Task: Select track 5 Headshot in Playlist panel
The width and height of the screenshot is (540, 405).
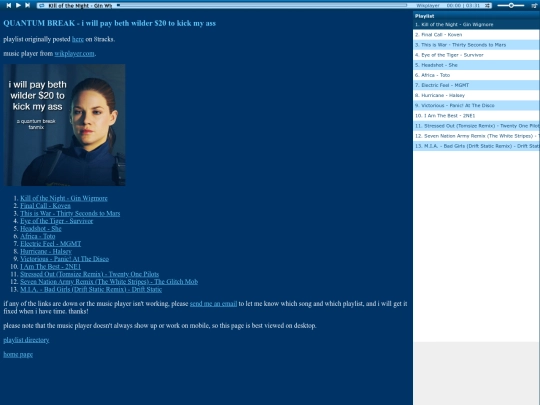Action: tap(476, 65)
